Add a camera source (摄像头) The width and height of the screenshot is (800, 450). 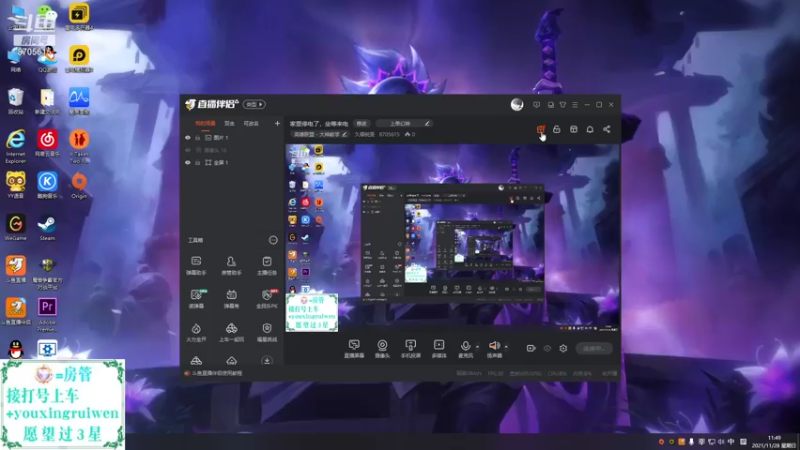point(382,349)
